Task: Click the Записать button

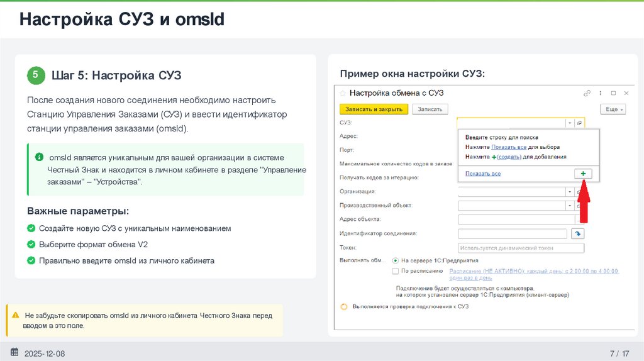Action: 430,109
